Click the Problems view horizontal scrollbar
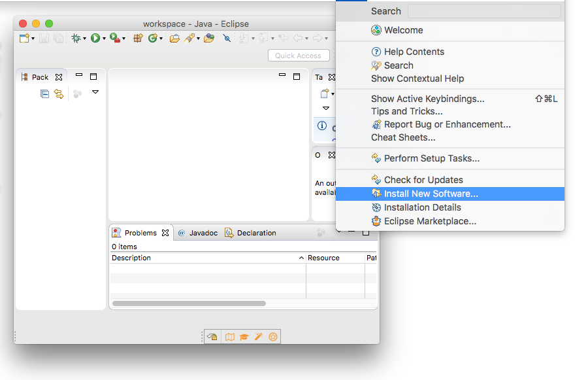Screen dimensions: 588x380 [x=189, y=303]
